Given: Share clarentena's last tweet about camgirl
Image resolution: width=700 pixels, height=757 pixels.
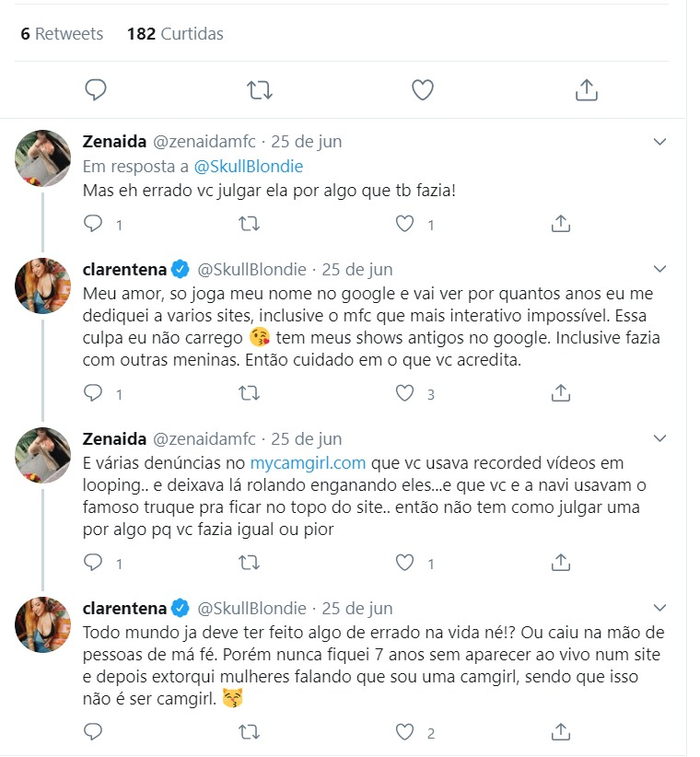Looking at the screenshot, I should (x=561, y=732).
